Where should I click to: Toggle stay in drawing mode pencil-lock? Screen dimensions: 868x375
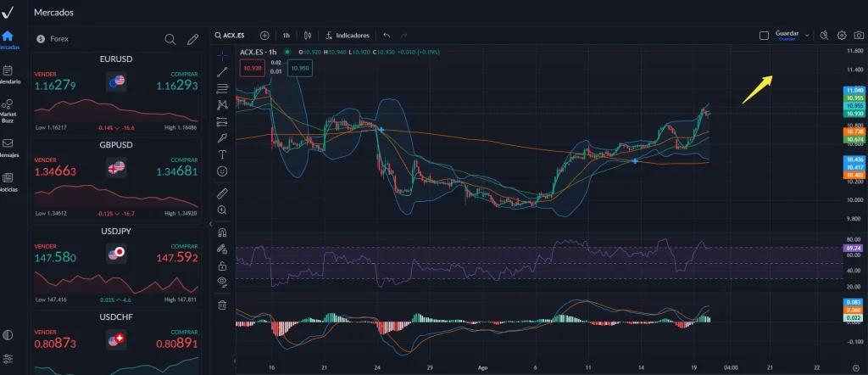[x=222, y=249]
